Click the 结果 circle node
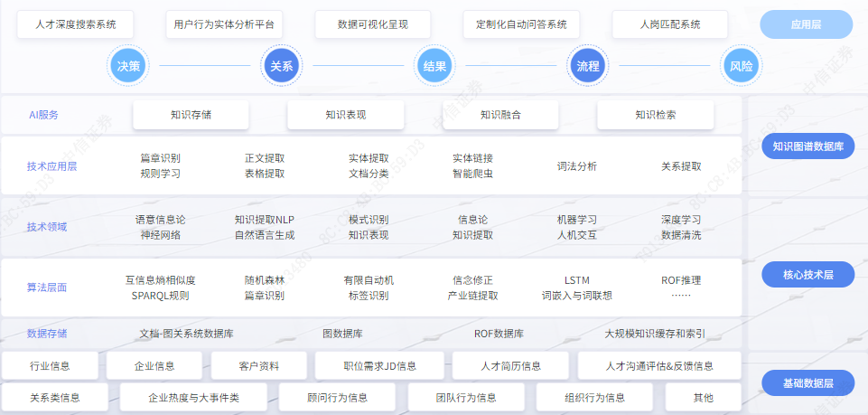This screenshot has width=868, height=415. 434,66
